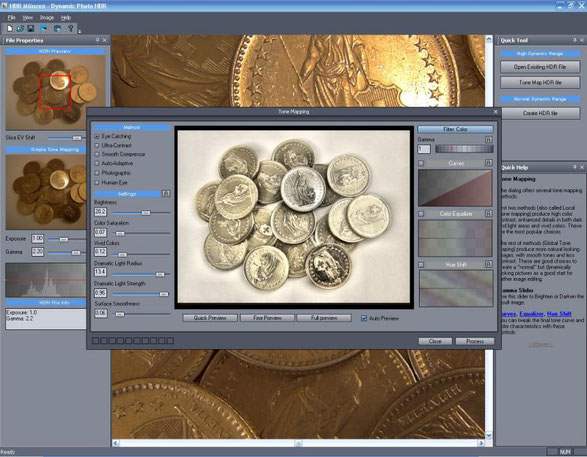
Task: Enable the Curves checkbox
Action: [x=421, y=163]
